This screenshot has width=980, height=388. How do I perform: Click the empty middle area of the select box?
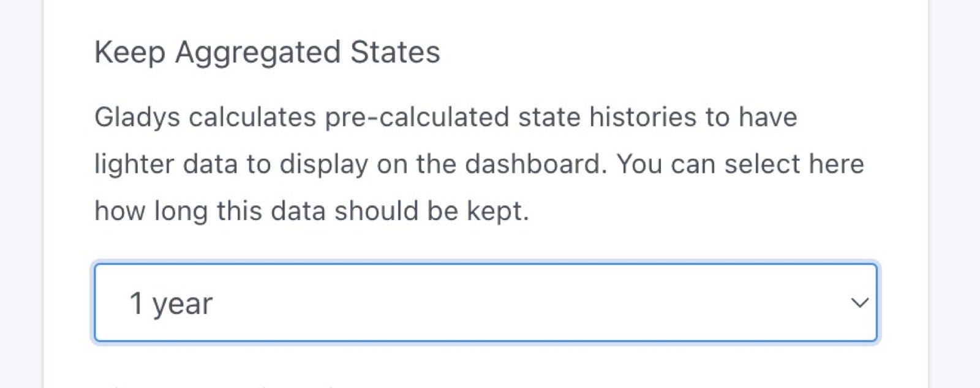click(x=490, y=303)
